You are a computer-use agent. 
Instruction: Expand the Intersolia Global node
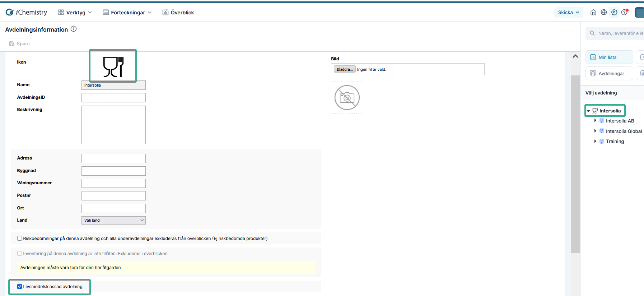(x=595, y=131)
